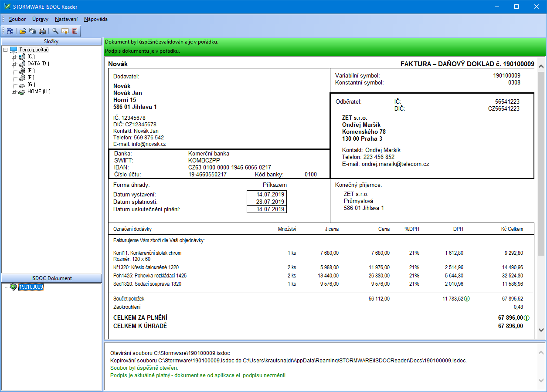Image resolution: width=547 pixels, height=392 pixels.
Task: Click the SWIFT code KOMBCZPP
Action: [204, 160]
